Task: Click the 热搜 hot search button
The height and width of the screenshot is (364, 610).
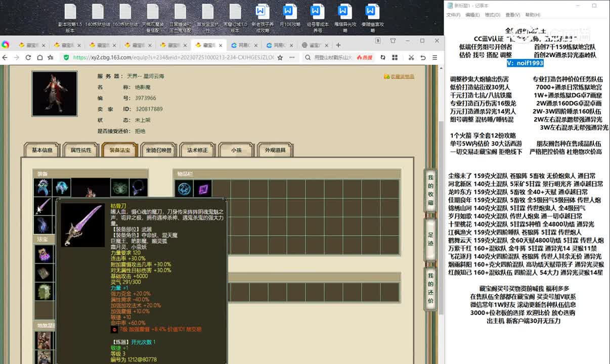Action: point(365,58)
